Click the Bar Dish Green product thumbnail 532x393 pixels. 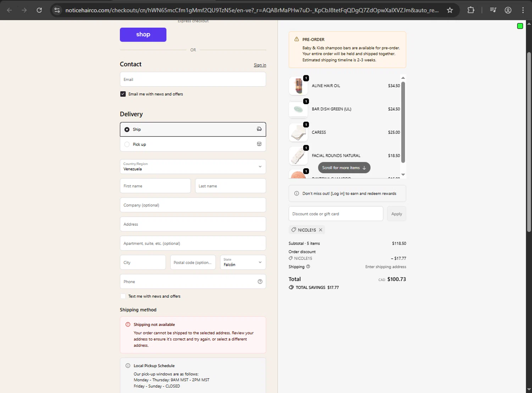pyautogui.click(x=298, y=109)
